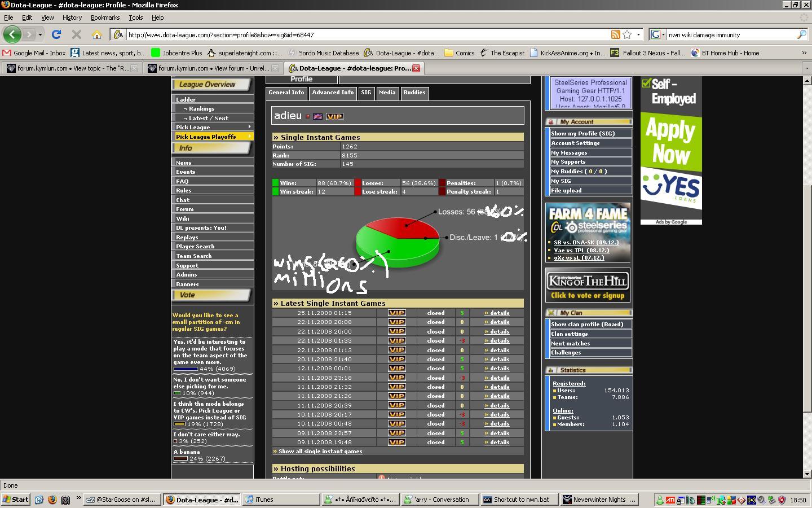
Task: Open Rankings under Ladder
Action: coord(201,109)
